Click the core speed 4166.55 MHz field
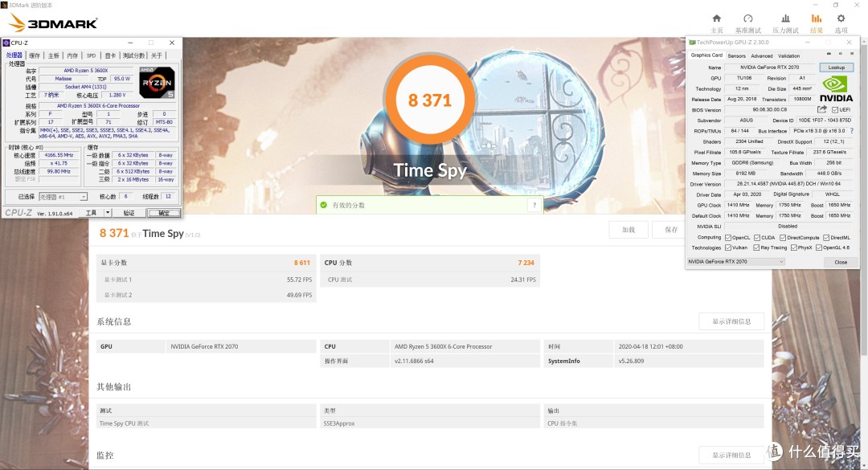The height and width of the screenshot is (470, 868). [59, 156]
